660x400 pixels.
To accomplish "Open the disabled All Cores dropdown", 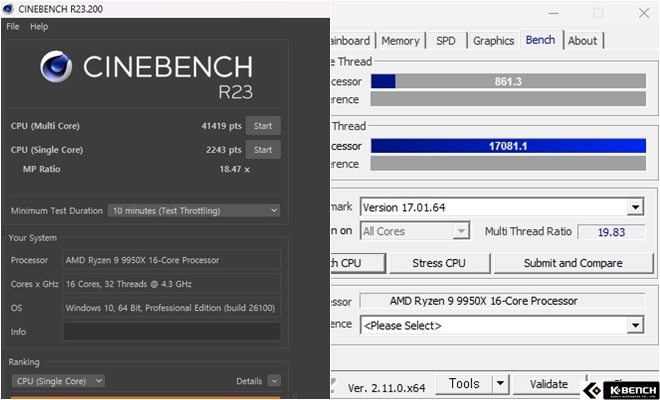I will tap(415, 231).
